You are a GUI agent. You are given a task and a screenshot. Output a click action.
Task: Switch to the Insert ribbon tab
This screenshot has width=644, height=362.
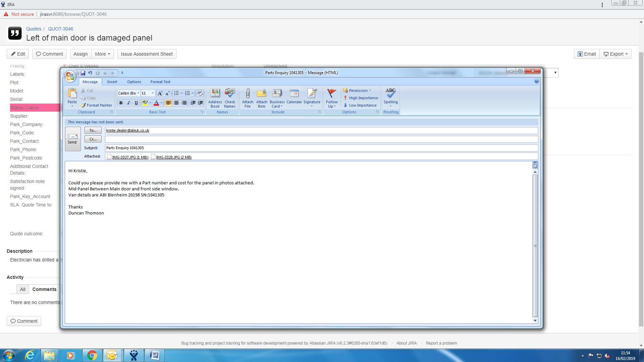tap(112, 82)
